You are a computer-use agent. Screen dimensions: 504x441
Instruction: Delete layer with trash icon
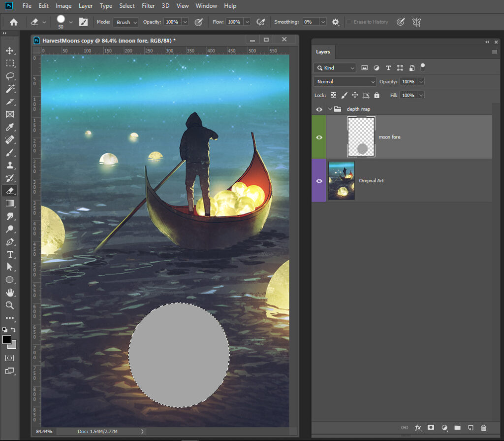(483, 428)
